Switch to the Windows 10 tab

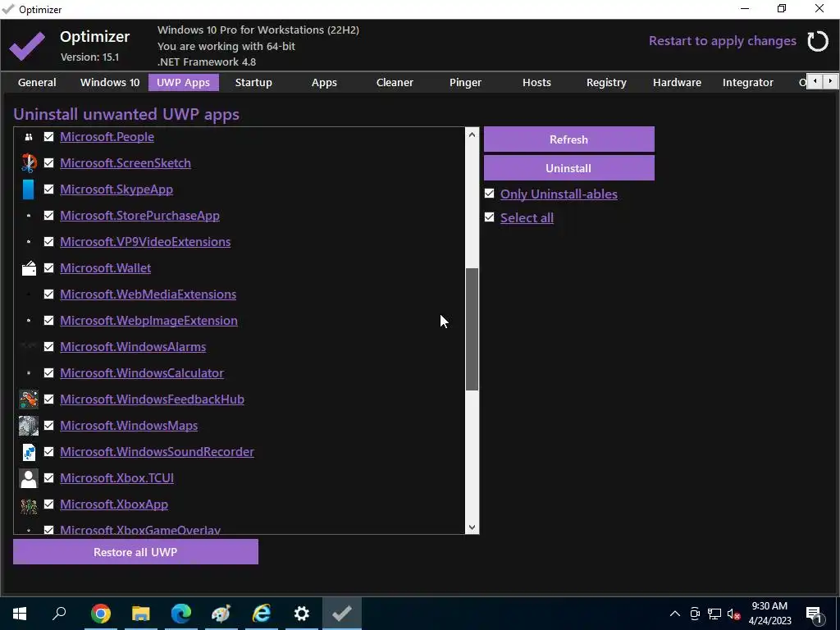click(110, 83)
